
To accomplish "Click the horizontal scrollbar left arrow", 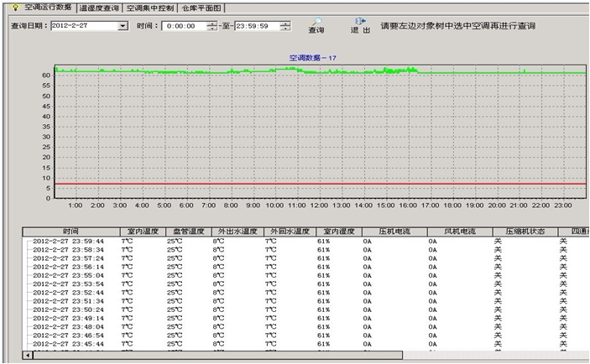I will coord(29,356).
